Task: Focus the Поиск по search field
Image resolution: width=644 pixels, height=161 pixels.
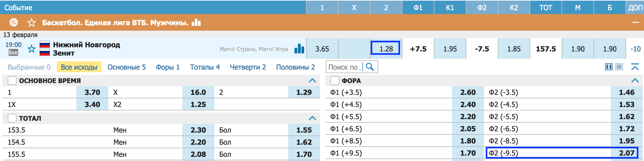Action: pos(344,67)
